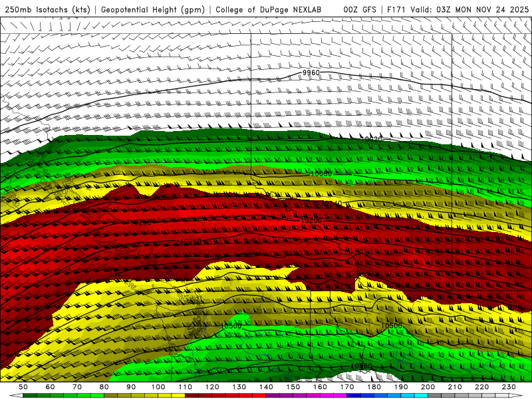The image size is (532, 399).
Task: Click the 100 value on the color scale
Action: tap(158, 387)
